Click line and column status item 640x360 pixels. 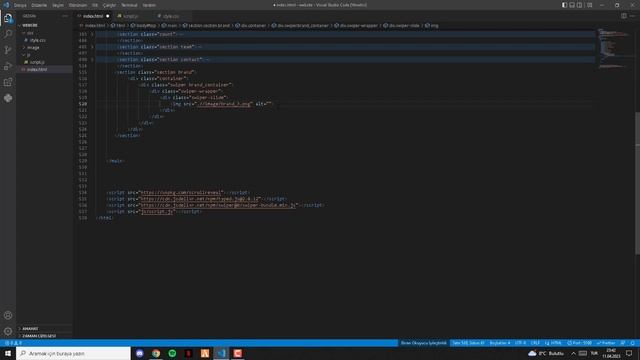pyautogui.click(x=468, y=343)
